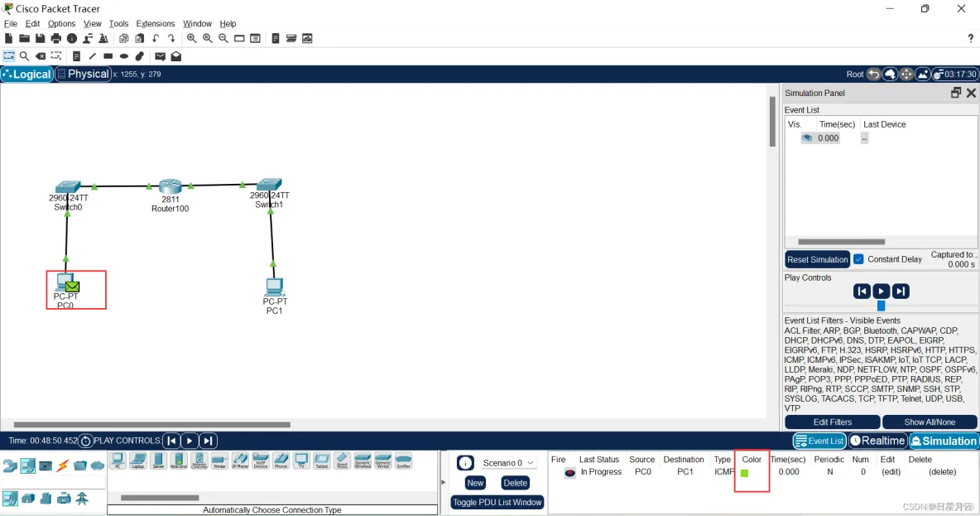The height and width of the screenshot is (516, 980).
Task: Open the Extensions menu
Action: pyautogui.click(x=155, y=24)
